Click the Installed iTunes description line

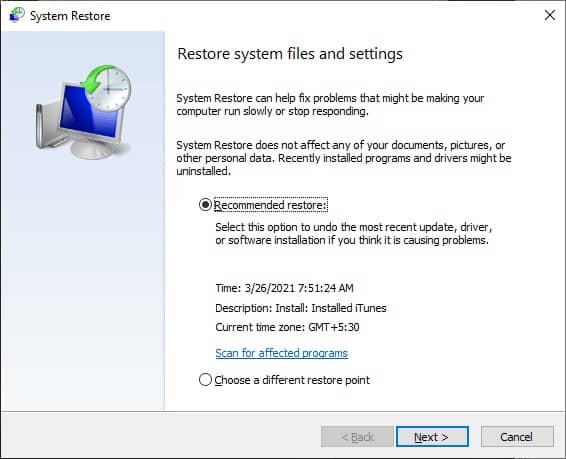tap(301, 308)
